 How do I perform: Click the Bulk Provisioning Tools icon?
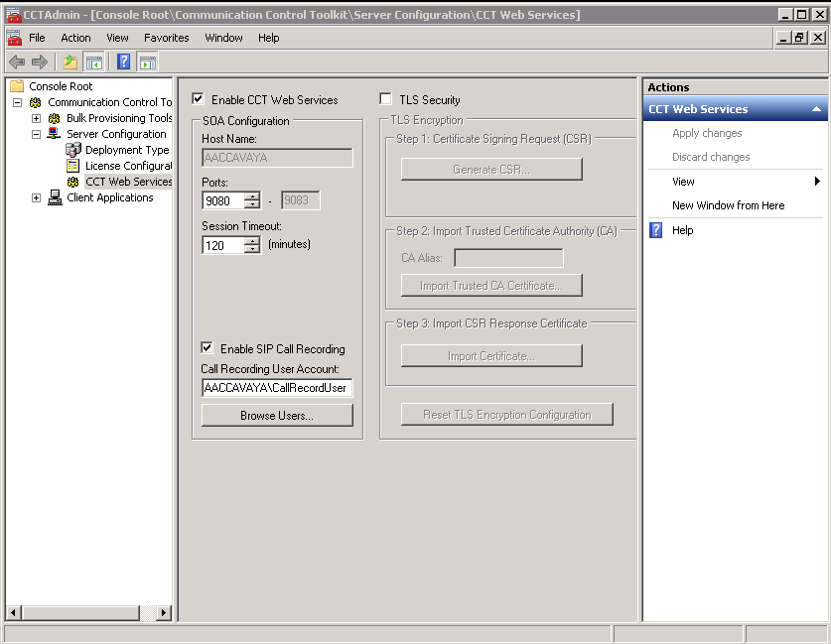click(54, 118)
